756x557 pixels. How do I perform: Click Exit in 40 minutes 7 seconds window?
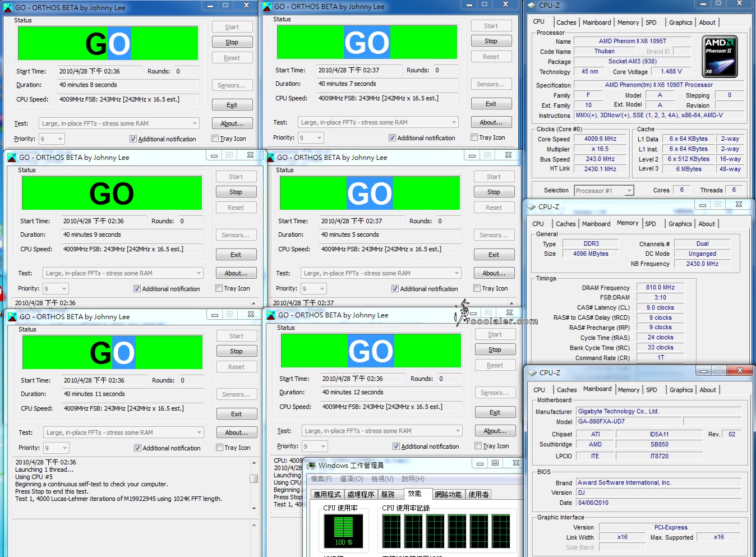tap(491, 104)
